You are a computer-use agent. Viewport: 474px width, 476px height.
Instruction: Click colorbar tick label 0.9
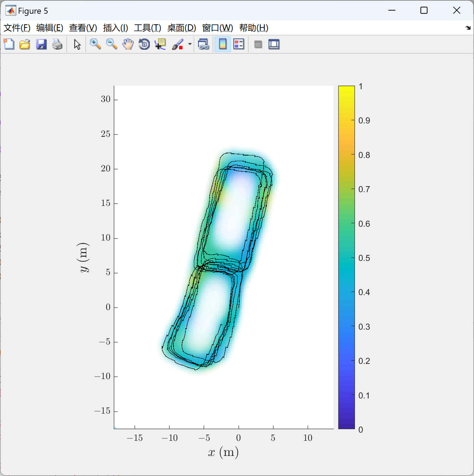click(x=364, y=121)
